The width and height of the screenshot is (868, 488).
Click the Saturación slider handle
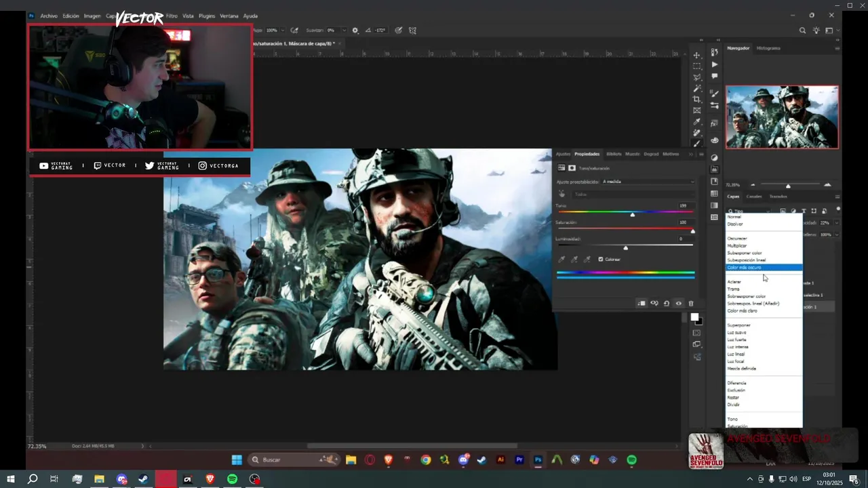click(x=692, y=231)
